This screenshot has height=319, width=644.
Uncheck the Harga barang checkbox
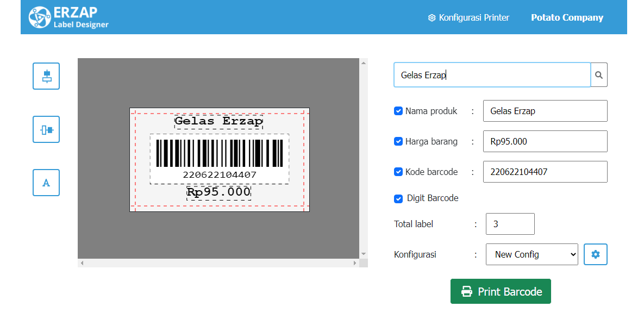tap(398, 141)
